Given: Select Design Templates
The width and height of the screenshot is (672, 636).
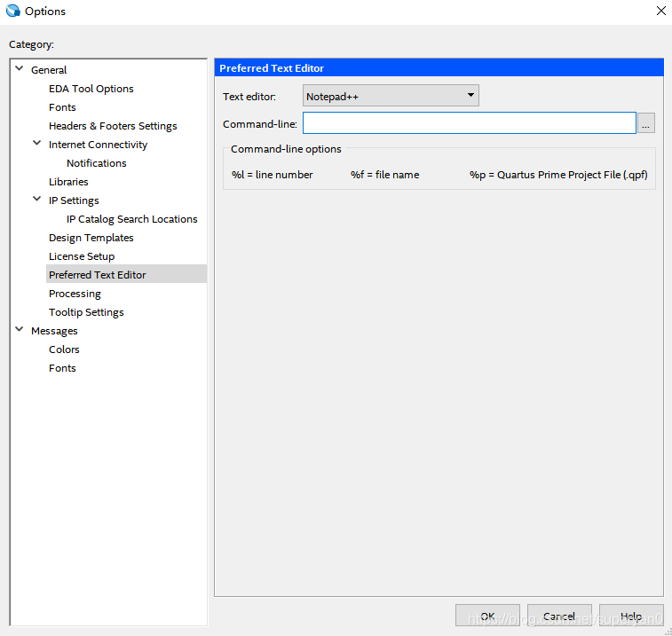Looking at the screenshot, I should (x=91, y=238).
